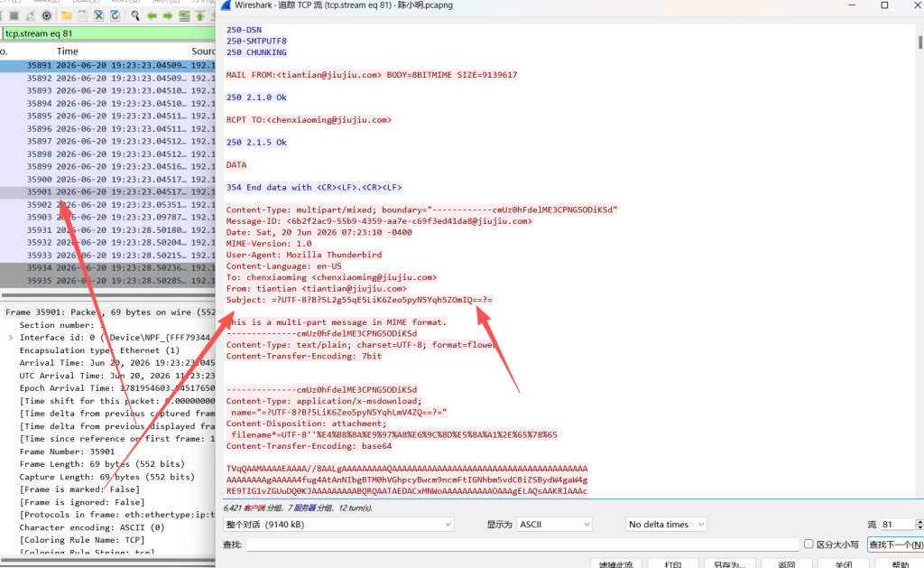This screenshot has height=568, width=924.
Task: Click the Source column header
Action: tap(202, 51)
